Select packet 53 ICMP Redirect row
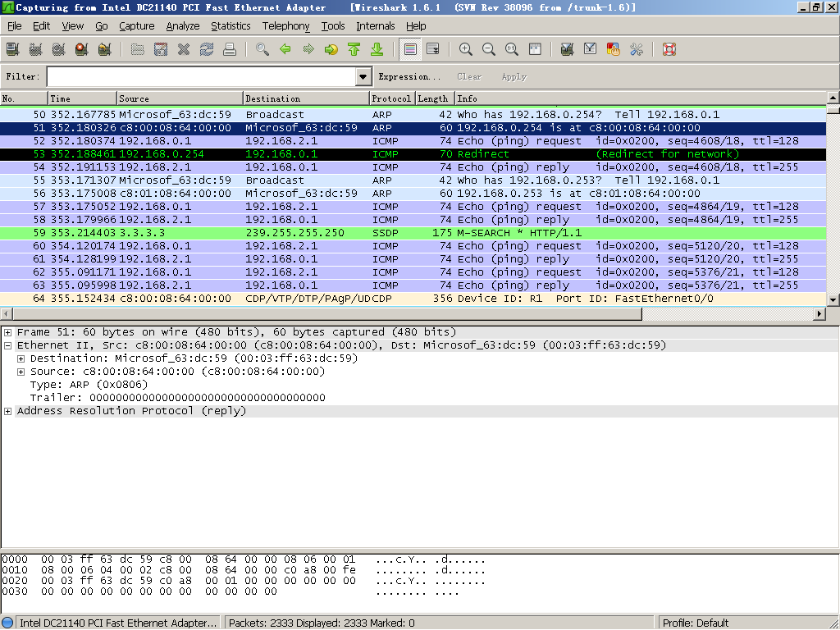840x630 pixels. (413, 154)
